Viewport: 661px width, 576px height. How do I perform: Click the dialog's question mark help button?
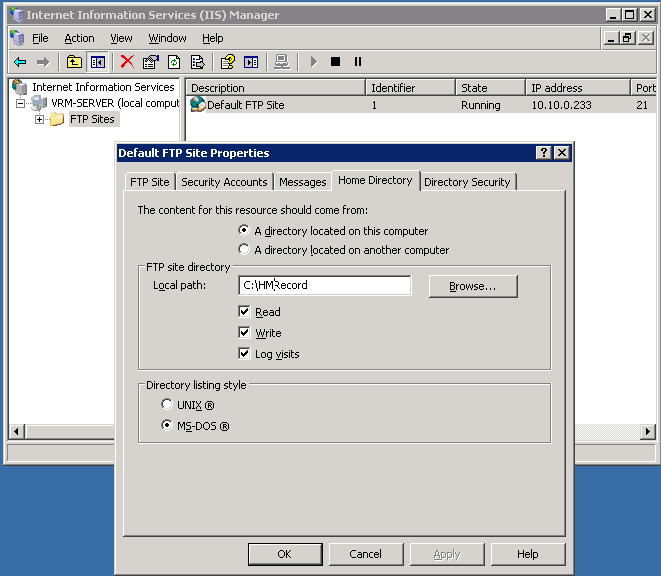[x=544, y=153]
